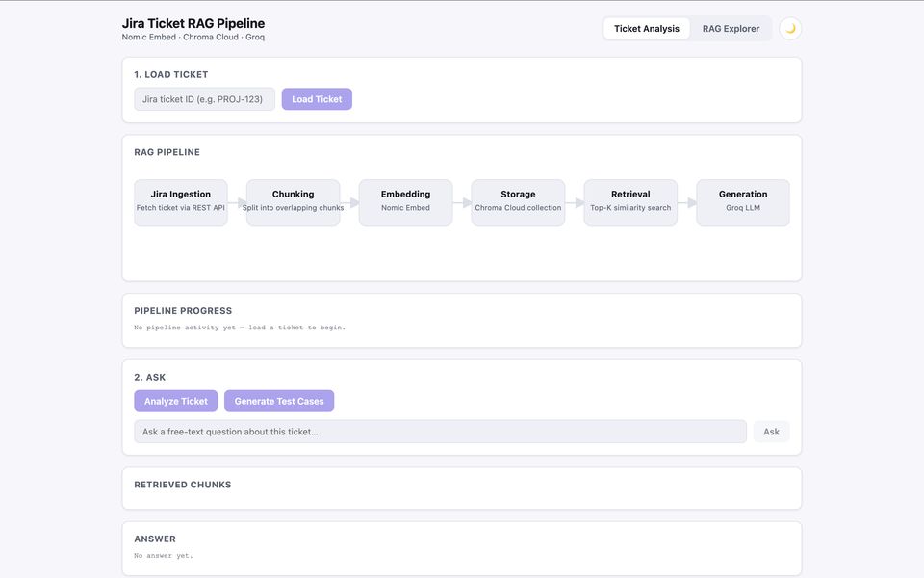924x578 pixels.
Task: Click the 'No answer yet.' text
Action: (x=164, y=556)
